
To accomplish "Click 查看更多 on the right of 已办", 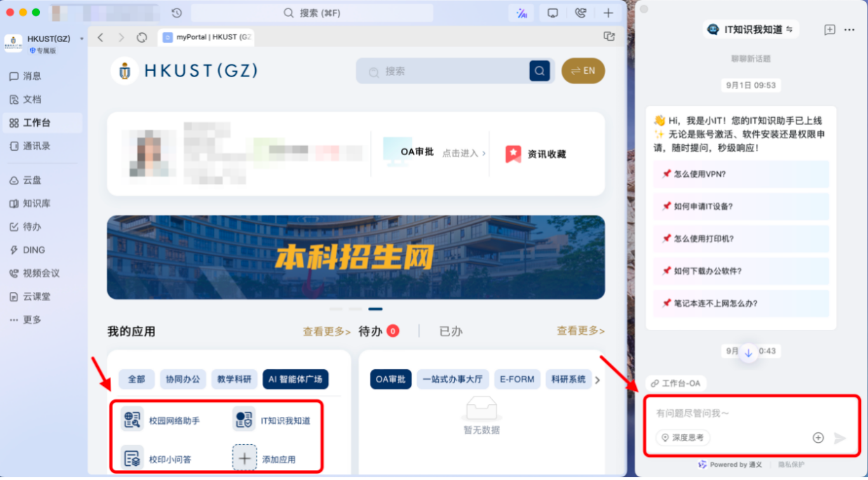I will coord(581,331).
